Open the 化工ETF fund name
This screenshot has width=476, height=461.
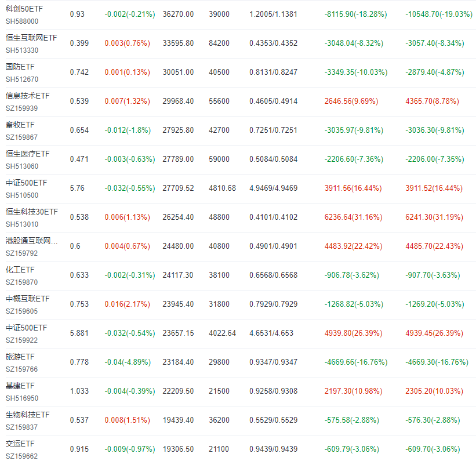click(20, 270)
